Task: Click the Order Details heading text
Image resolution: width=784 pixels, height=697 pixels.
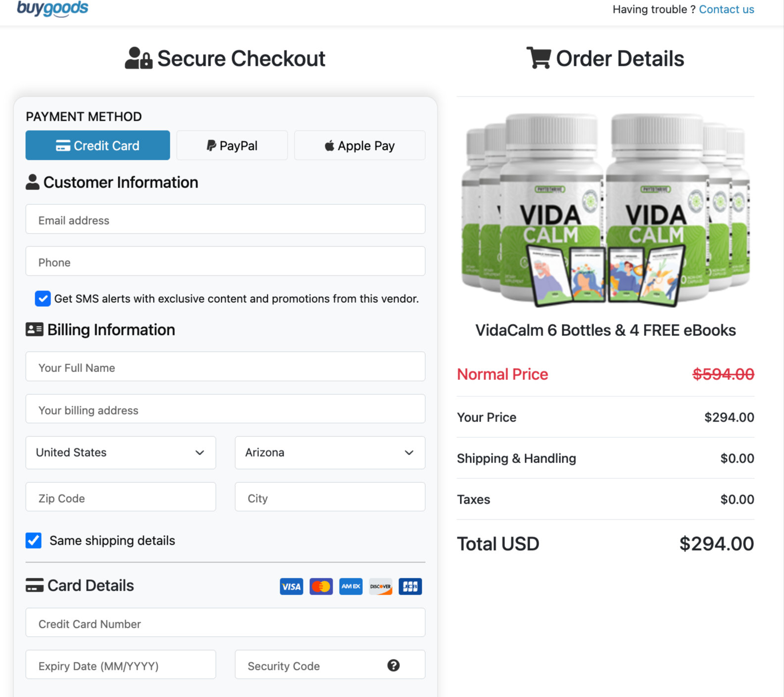Action: (x=620, y=58)
